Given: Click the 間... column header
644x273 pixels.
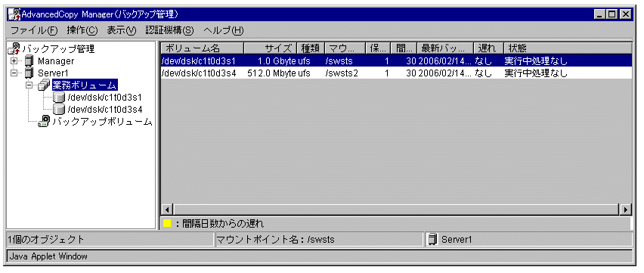Looking at the screenshot, I should pyautogui.click(x=404, y=48).
